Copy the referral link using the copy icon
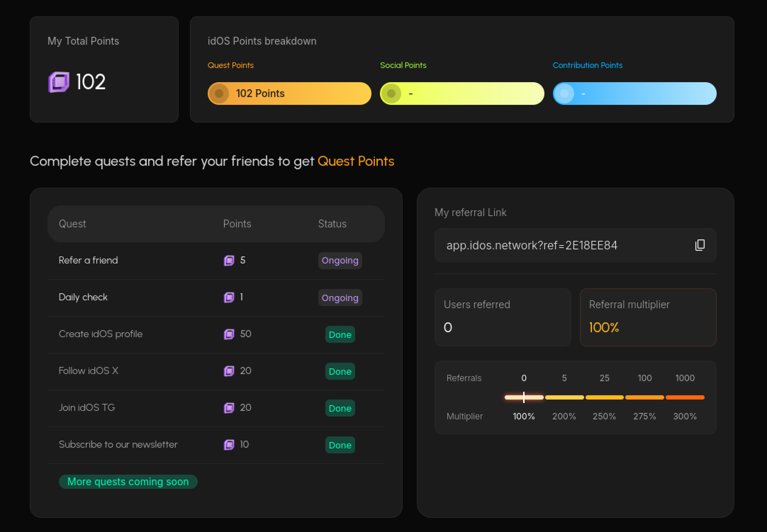767x532 pixels. (700, 245)
